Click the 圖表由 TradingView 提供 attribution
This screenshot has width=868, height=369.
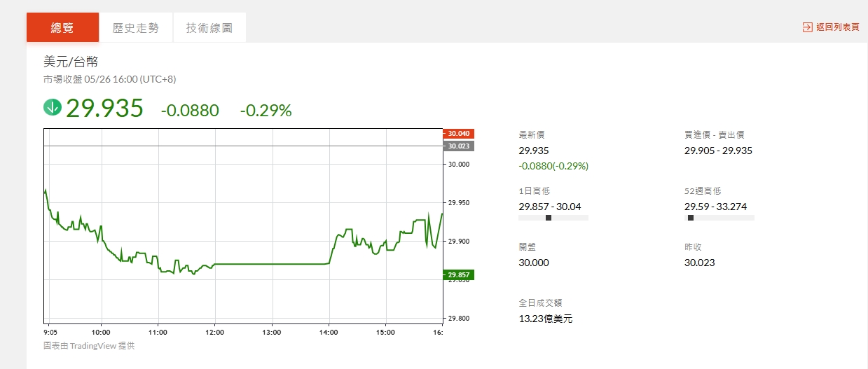tap(88, 345)
